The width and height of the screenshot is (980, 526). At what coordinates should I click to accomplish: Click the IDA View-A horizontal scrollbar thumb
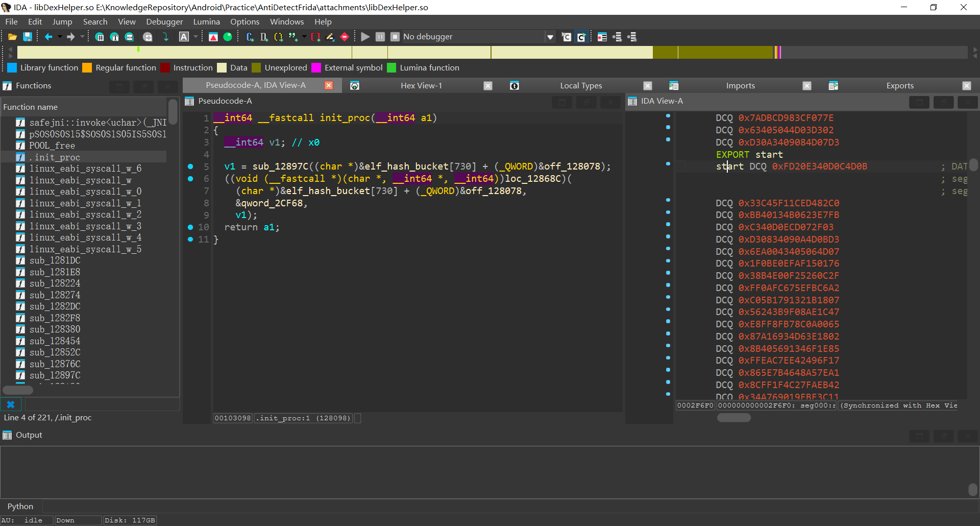734,418
